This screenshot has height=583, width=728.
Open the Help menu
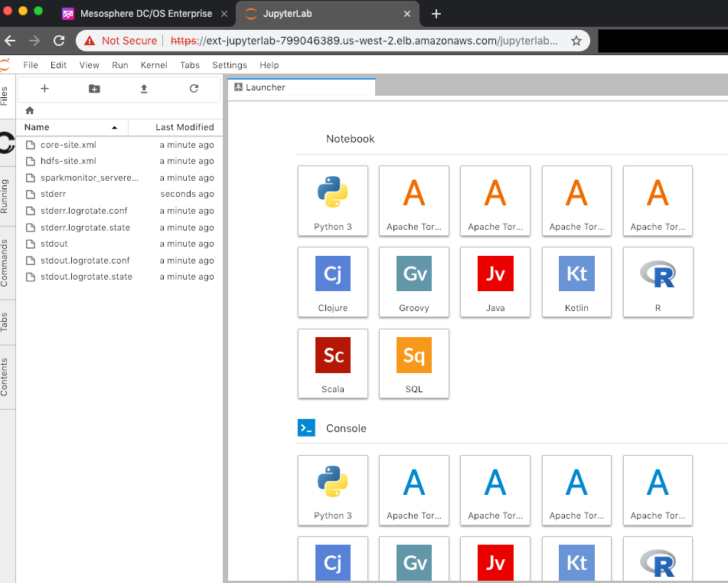tap(269, 65)
